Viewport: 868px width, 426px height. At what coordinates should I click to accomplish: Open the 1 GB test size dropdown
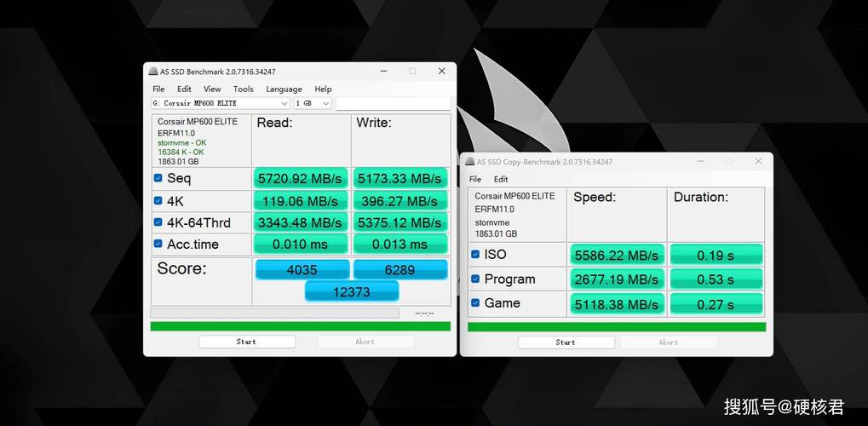click(x=313, y=104)
